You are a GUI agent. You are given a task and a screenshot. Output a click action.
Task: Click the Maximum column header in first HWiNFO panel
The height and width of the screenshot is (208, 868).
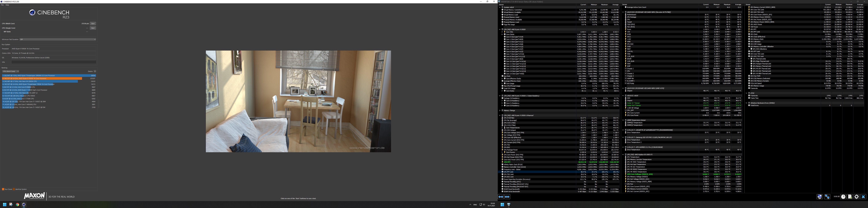point(605,5)
